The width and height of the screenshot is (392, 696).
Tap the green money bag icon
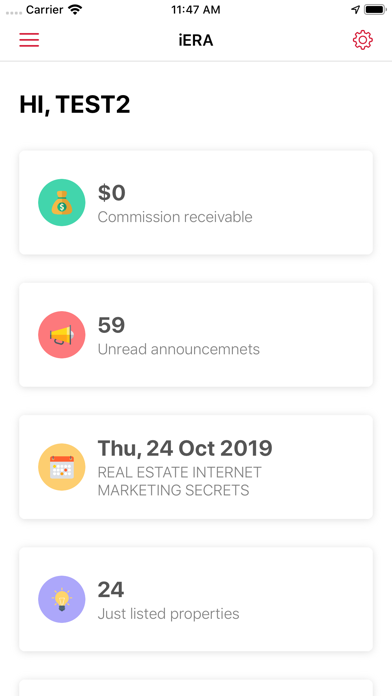(62, 202)
